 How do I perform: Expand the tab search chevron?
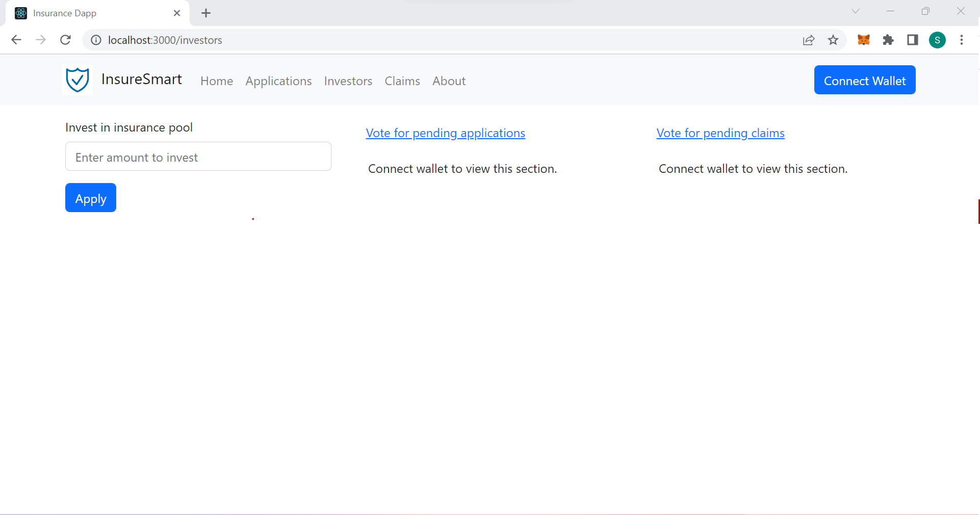click(856, 11)
